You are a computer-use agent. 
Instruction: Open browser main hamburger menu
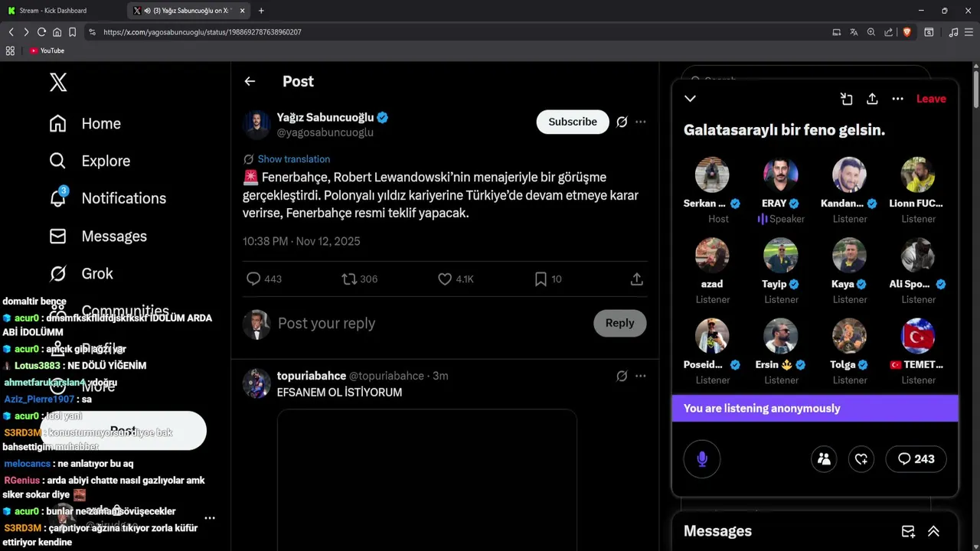969,32
